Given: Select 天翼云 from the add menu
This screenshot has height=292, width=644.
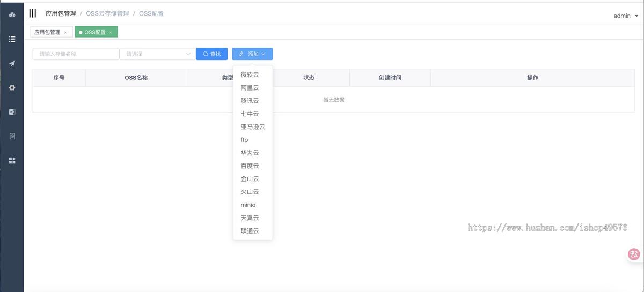Looking at the screenshot, I should click(x=253, y=218).
